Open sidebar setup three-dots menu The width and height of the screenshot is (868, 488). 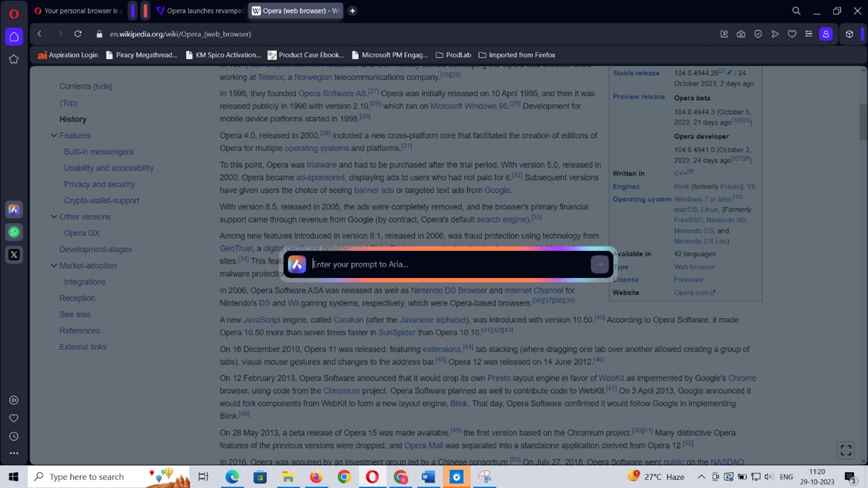[x=14, y=453]
